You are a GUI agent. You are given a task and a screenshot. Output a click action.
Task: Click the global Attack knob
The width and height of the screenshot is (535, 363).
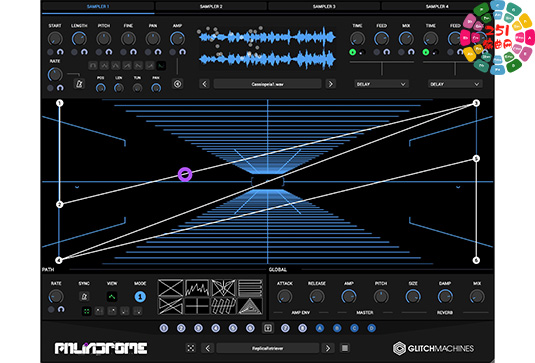285,297
